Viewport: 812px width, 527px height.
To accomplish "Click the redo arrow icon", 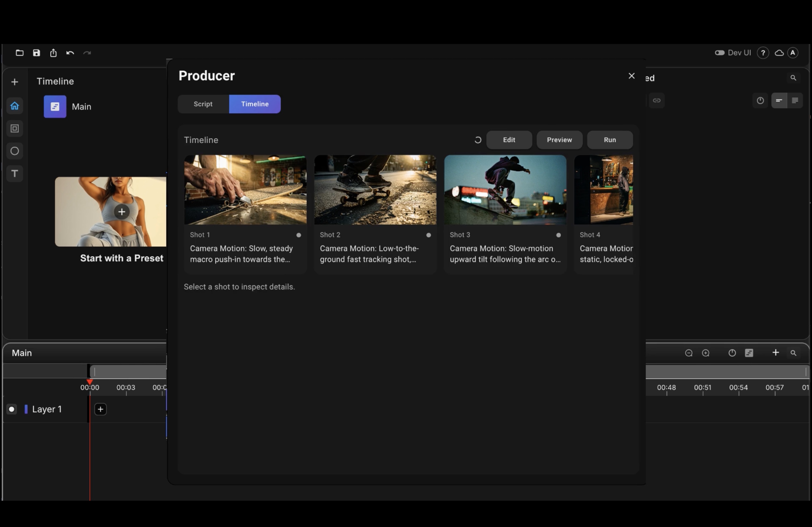I will point(87,53).
